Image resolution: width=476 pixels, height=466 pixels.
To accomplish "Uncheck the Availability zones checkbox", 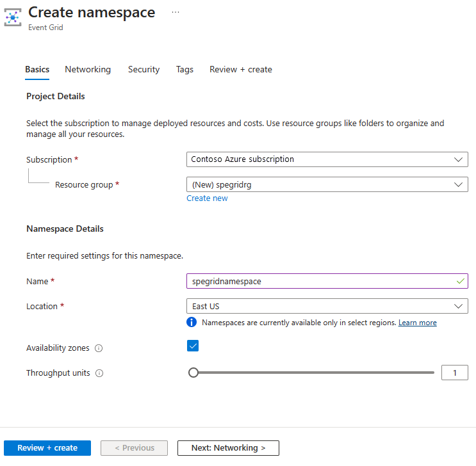I will 193,346.
